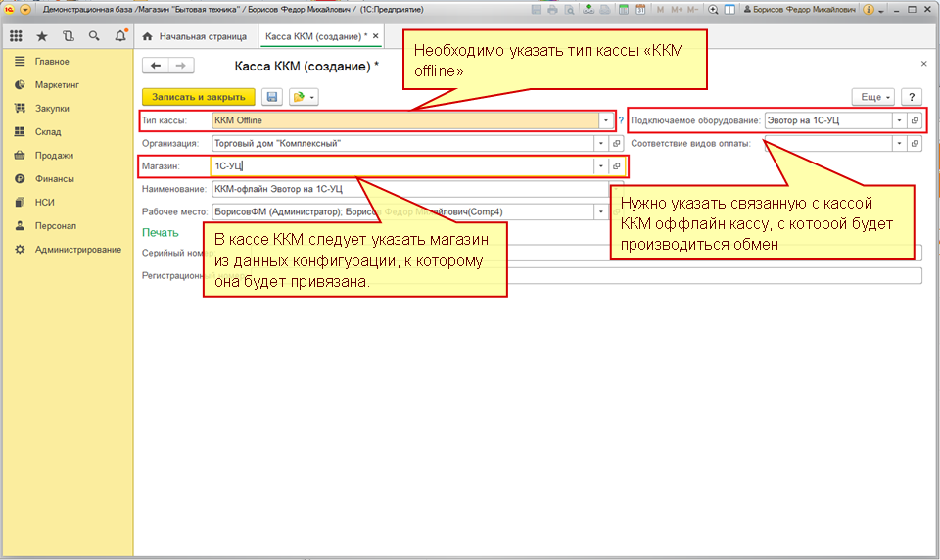The image size is (940, 560).
Task: Click the window panels layout icon
Action: 729,10
